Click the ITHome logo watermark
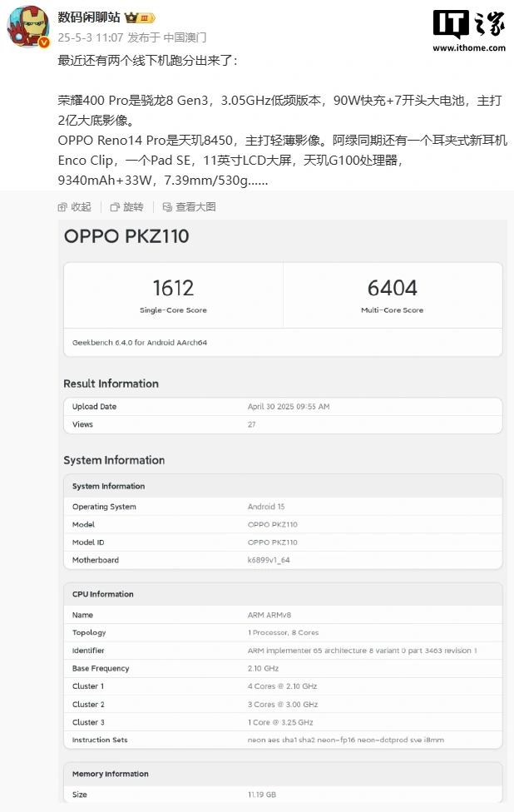 (468, 25)
